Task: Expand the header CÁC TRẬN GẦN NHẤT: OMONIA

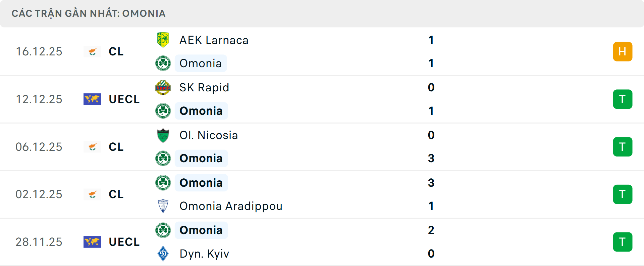Action: point(89,13)
